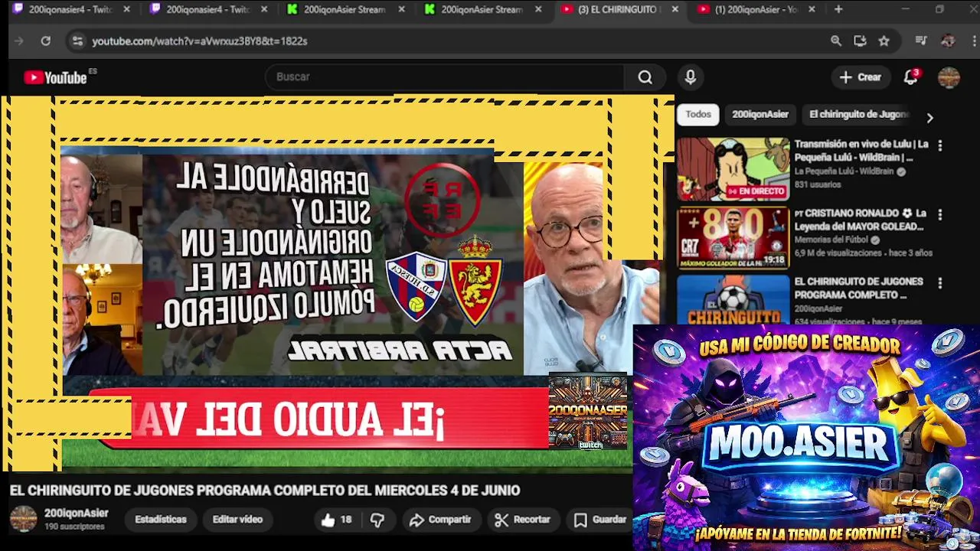Open the El Chiringuito suggested video thumbnail
Image resolution: width=980 pixels, height=551 pixels.
coord(733,299)
